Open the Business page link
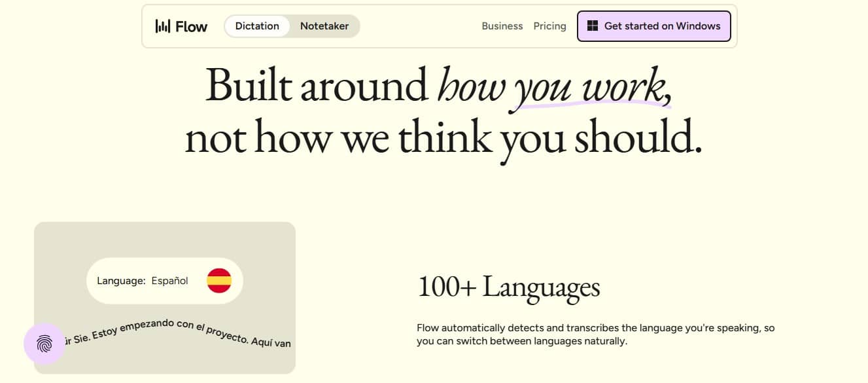 (x=502, y=26)
